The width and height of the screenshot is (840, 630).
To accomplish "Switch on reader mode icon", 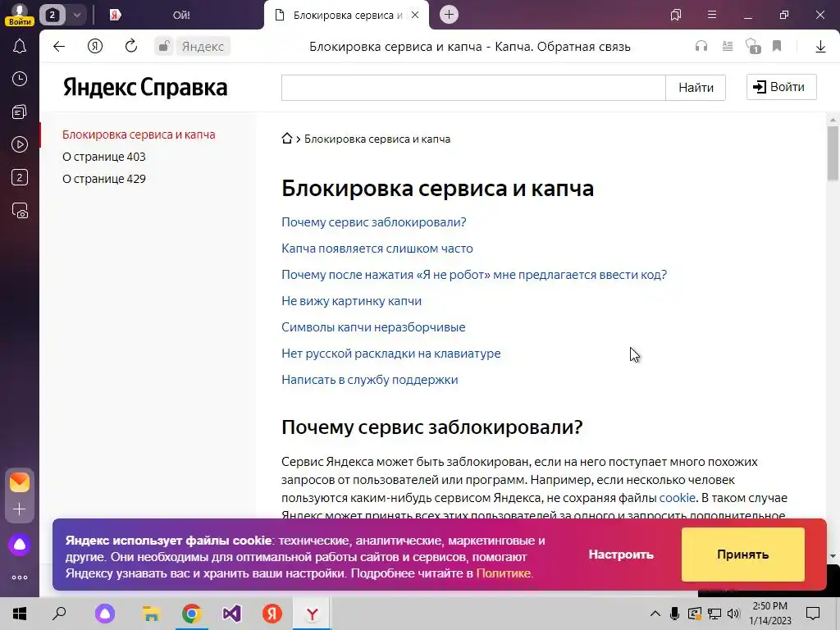I will click(728, 47).
